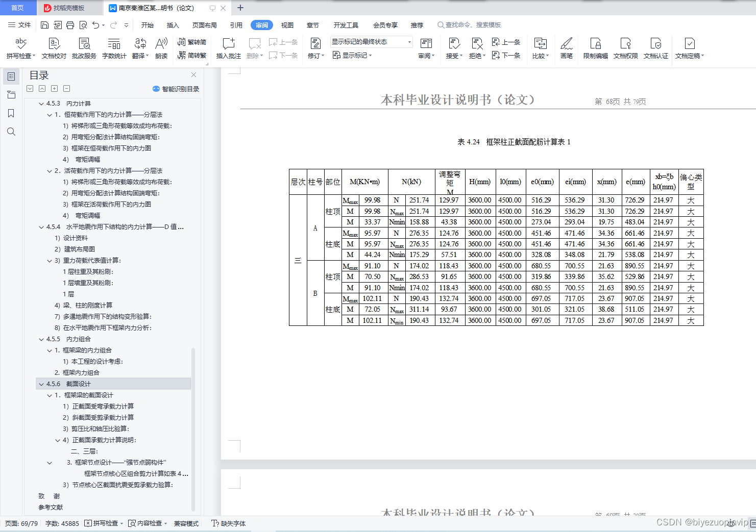Screen dimensions: 756x532
Task: Click the 翻译 translate icon
Action: (140, 44)
